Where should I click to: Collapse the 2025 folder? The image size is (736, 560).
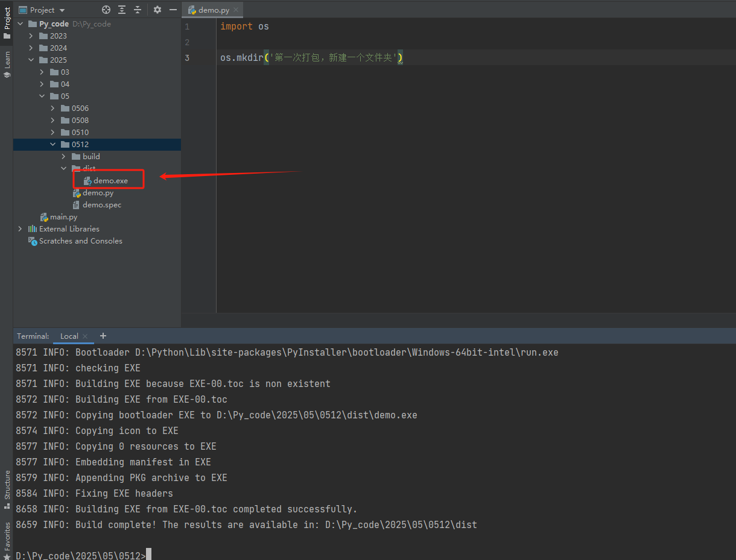click(x=31, y=60)
